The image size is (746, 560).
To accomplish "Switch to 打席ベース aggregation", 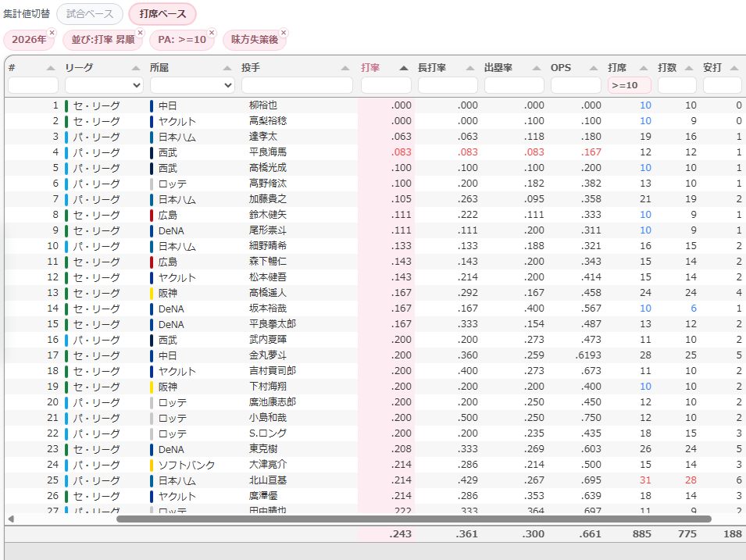I will [x=162, y=14].
